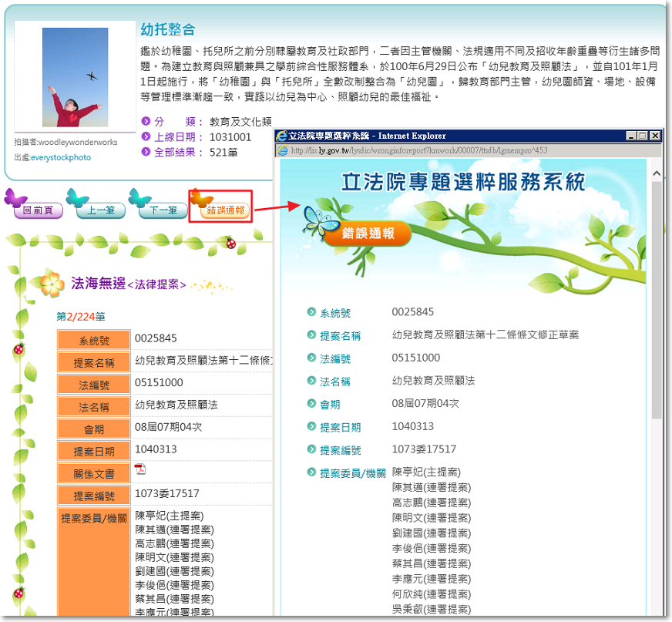Click the blue butterfly on the popup banner
This screenshot has width=672, height=622.
(316, 219)
